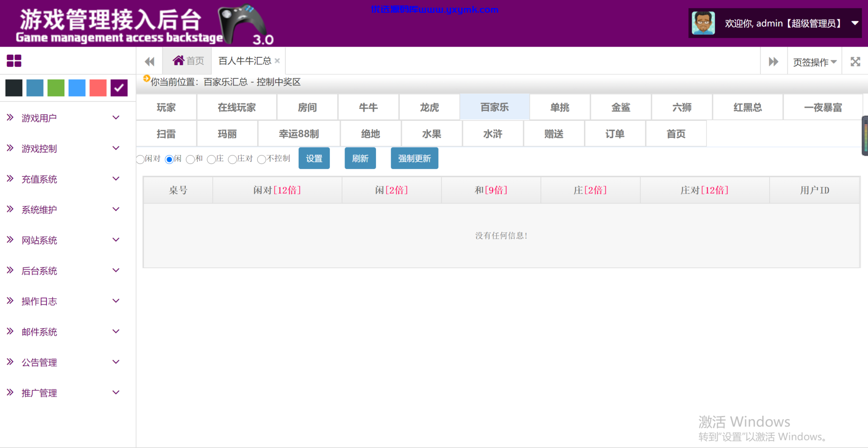Click double-arrow icon beside 操作日志

tap(10, 301)
